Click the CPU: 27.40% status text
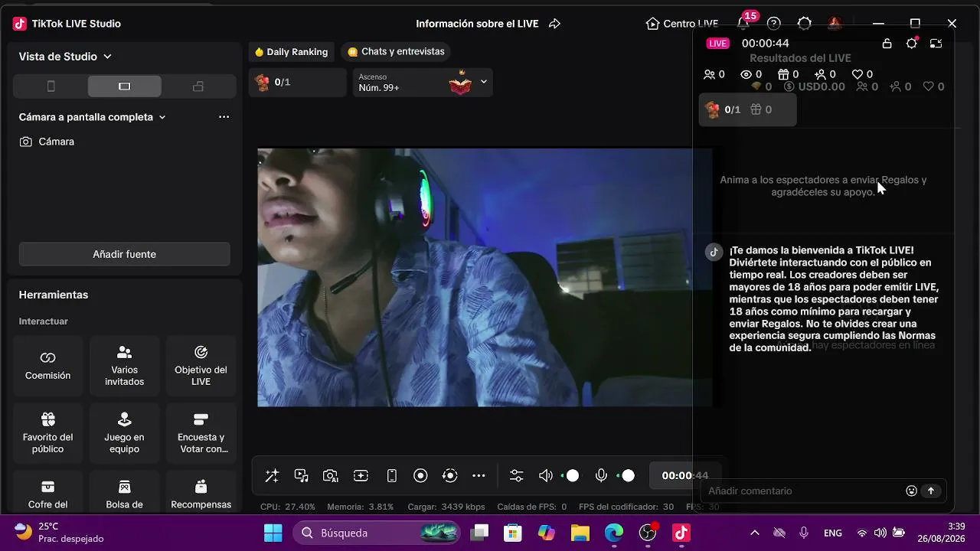 (288, 507)
